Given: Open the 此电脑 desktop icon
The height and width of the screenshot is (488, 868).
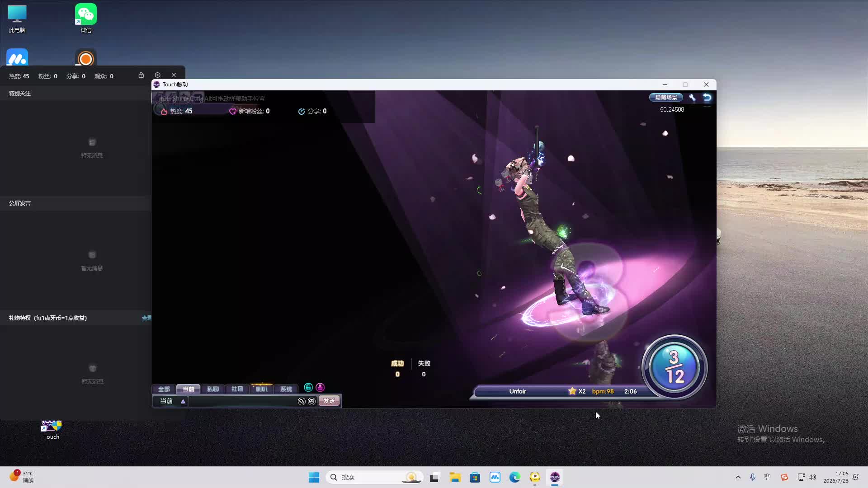Looking at the screenshot, I should coord(17,19).
